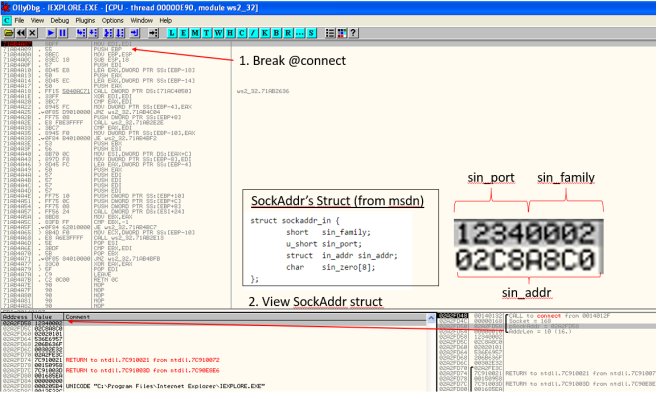Pause execution with the pause icon
Viewport: 660px width, 399px height.
point(63,33)
